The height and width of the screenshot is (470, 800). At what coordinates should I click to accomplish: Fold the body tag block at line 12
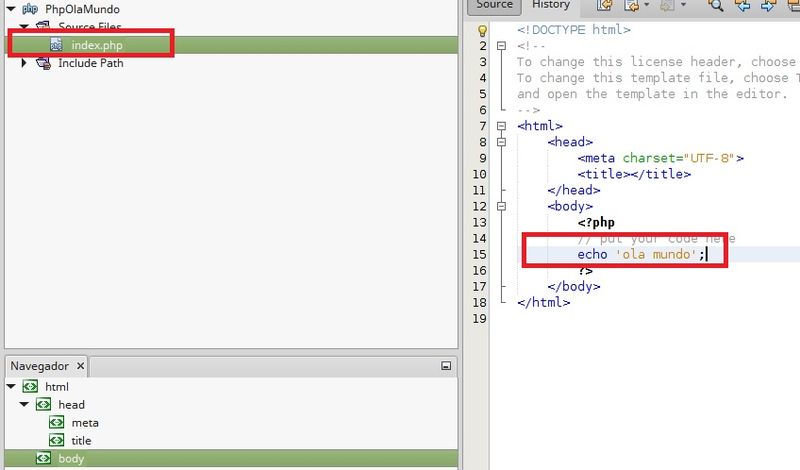click(x=502, y=206)
